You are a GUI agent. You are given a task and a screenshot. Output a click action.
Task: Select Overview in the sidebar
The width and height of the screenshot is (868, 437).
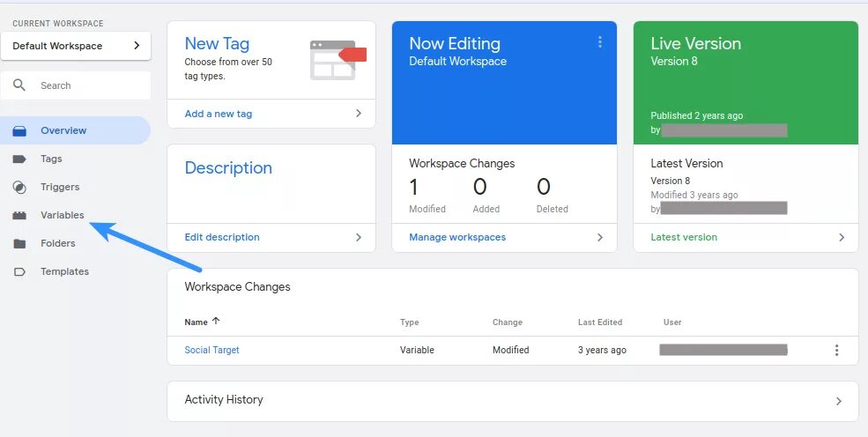click(x=75, y=130)
